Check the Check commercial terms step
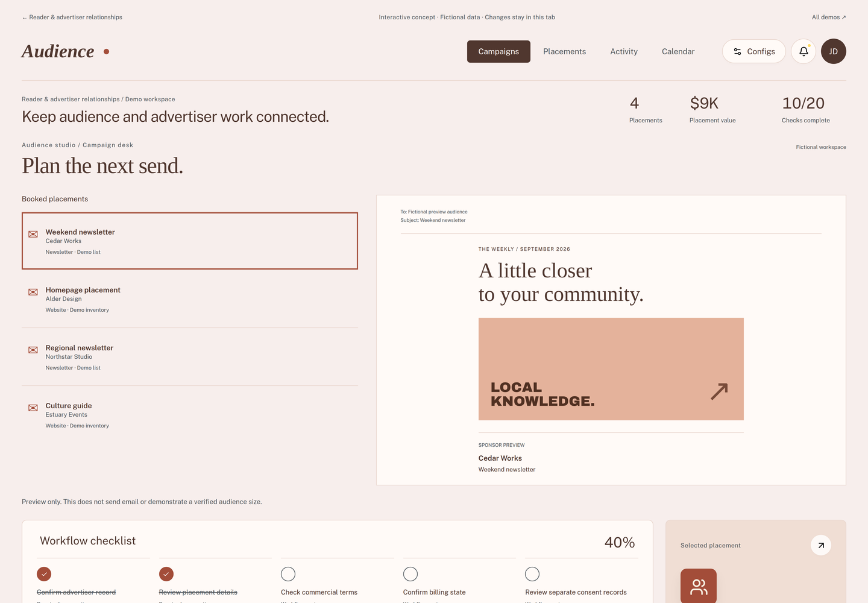The width and height of the screenshot is (868, 603). click(288, 574)
